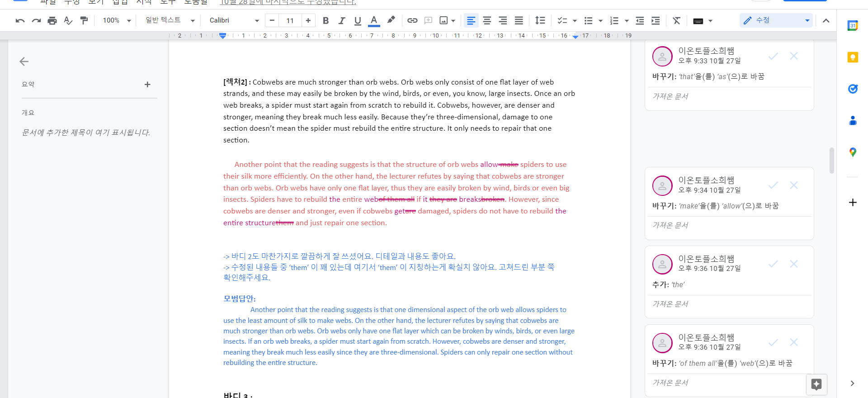
Task: Run spelling and grammar check
Action: (x=68, y=20)
